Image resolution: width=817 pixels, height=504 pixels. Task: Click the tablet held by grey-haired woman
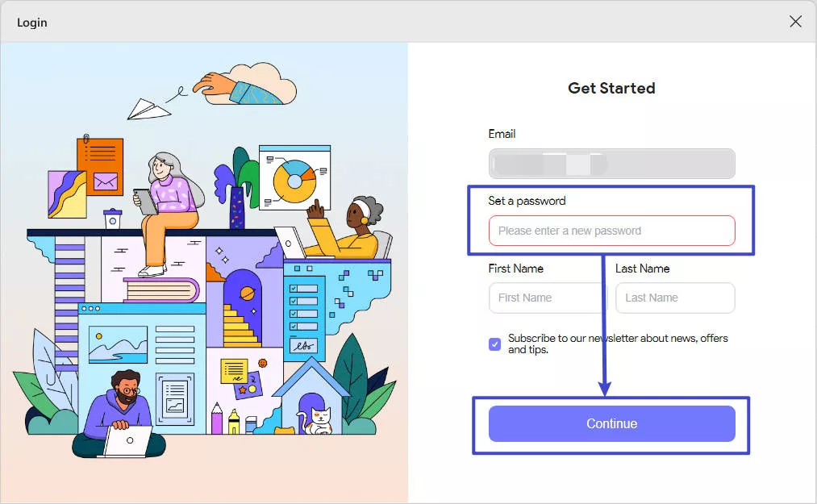pos(146,201)
